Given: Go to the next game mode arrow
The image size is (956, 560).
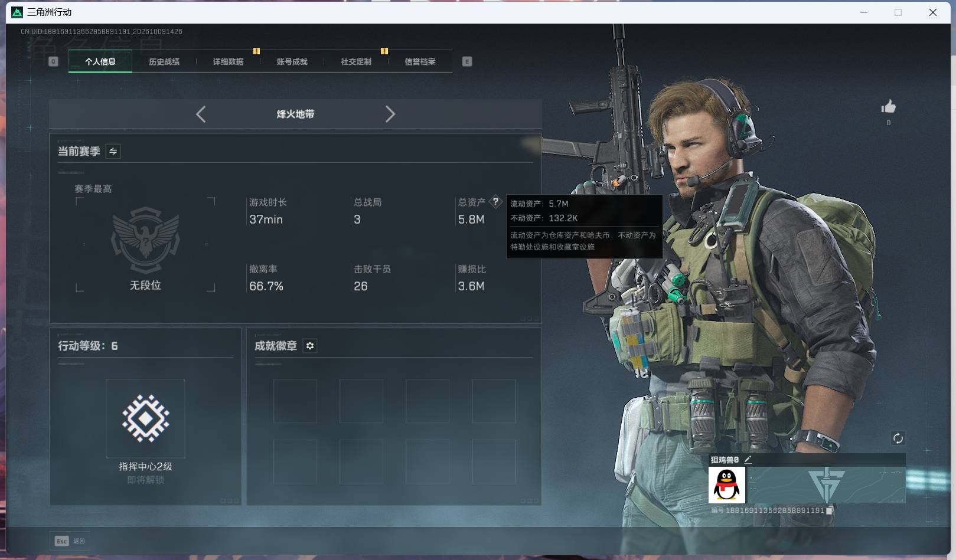Looking at the screenshot, I should [390, 114].
